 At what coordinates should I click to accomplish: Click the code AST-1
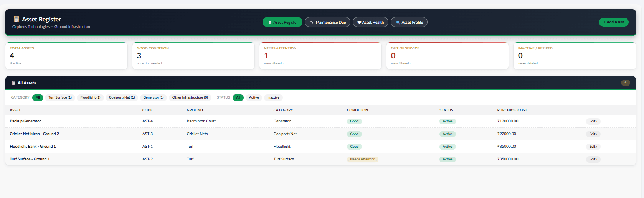147,147
